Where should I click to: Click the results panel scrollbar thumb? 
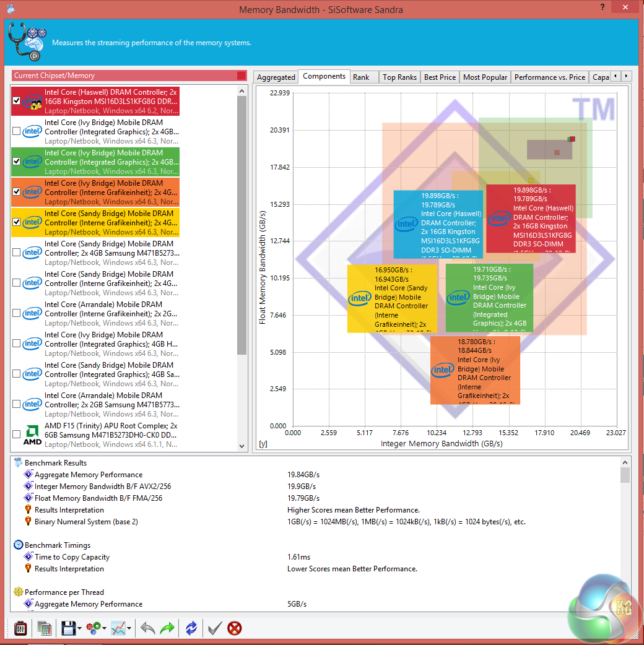point(625,475)
